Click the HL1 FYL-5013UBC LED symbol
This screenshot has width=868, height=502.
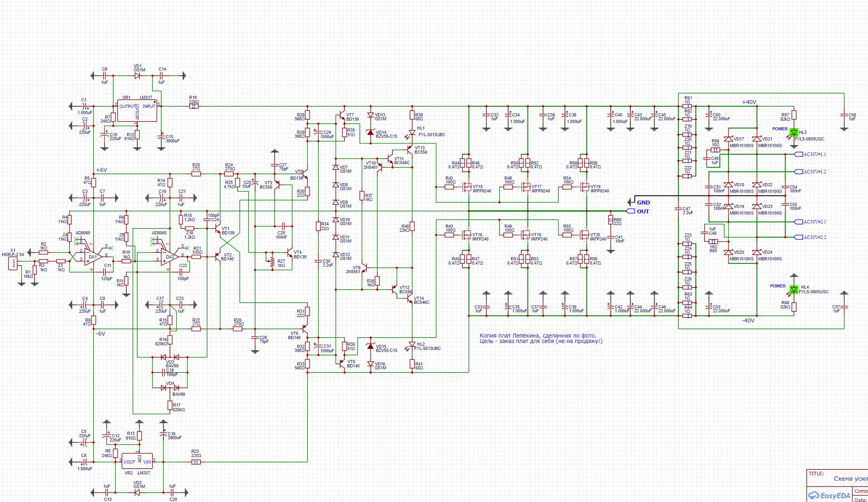pos(412,132)
